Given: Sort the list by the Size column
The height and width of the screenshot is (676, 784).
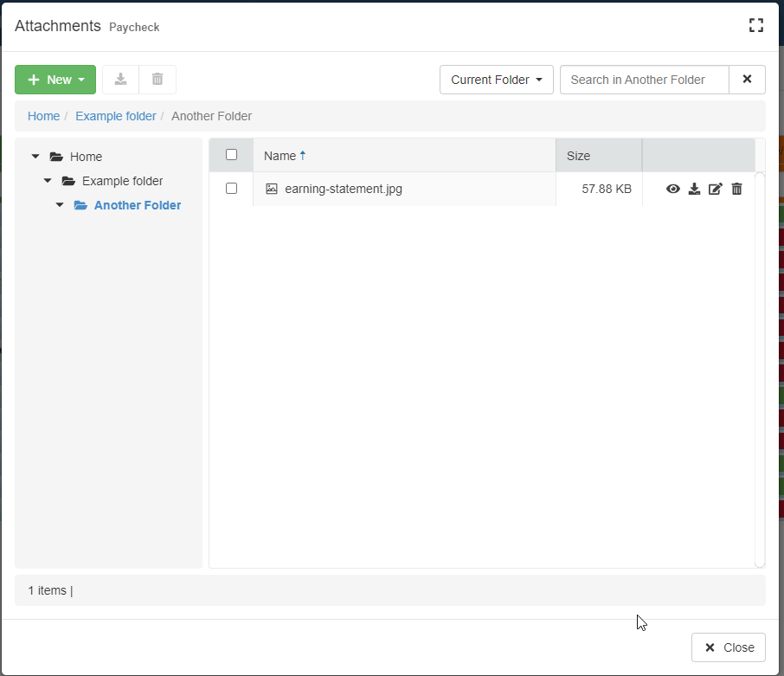Looking at the screenshot, I should 578,156.
